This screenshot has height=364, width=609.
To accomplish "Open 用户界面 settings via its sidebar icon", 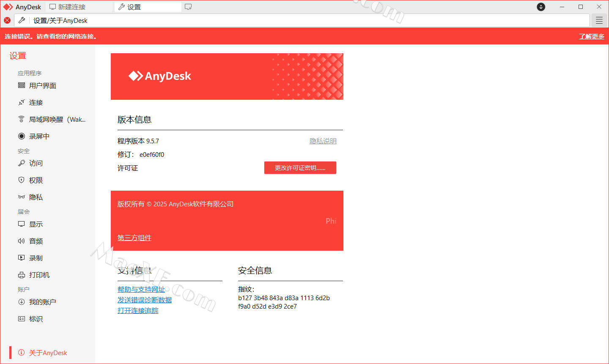I will point(22,85).
